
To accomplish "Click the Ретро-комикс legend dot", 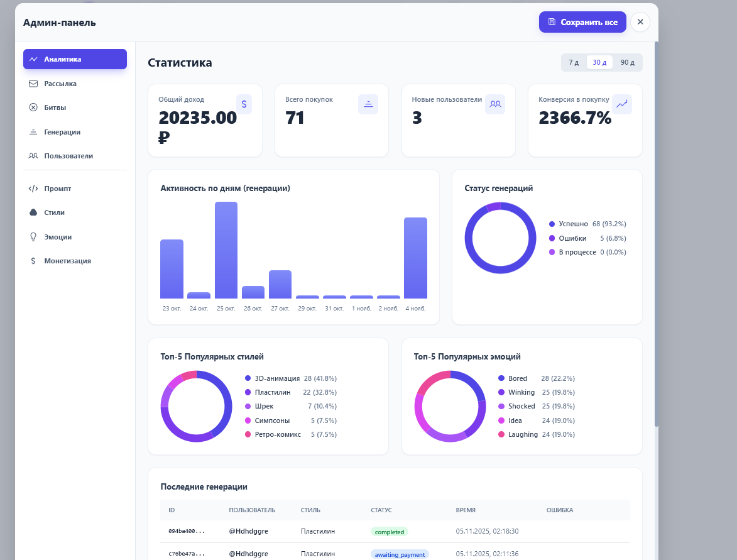I will (248, 434).
